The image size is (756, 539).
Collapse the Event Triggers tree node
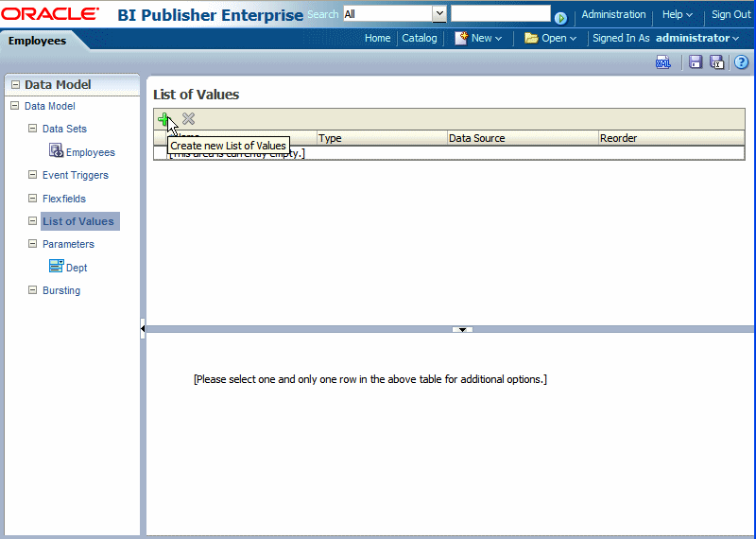32,175
